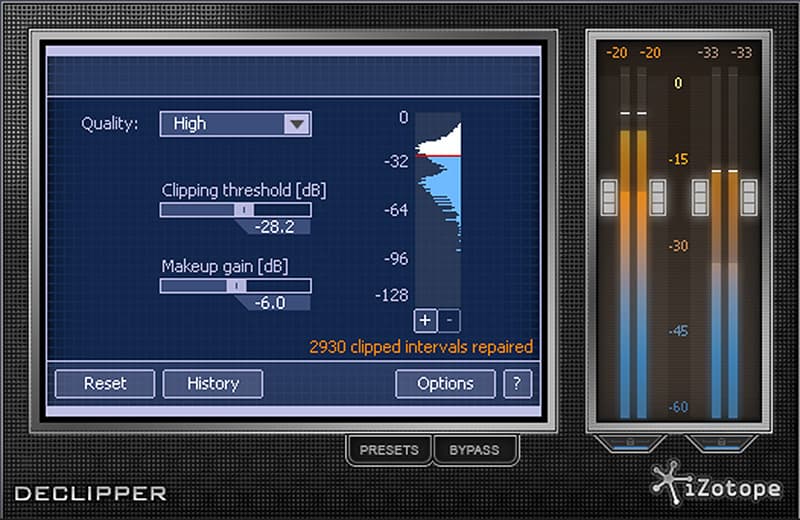The image size is (800, 520).
Task: Click the input gain left fader handle
Action: click(609, 197)
